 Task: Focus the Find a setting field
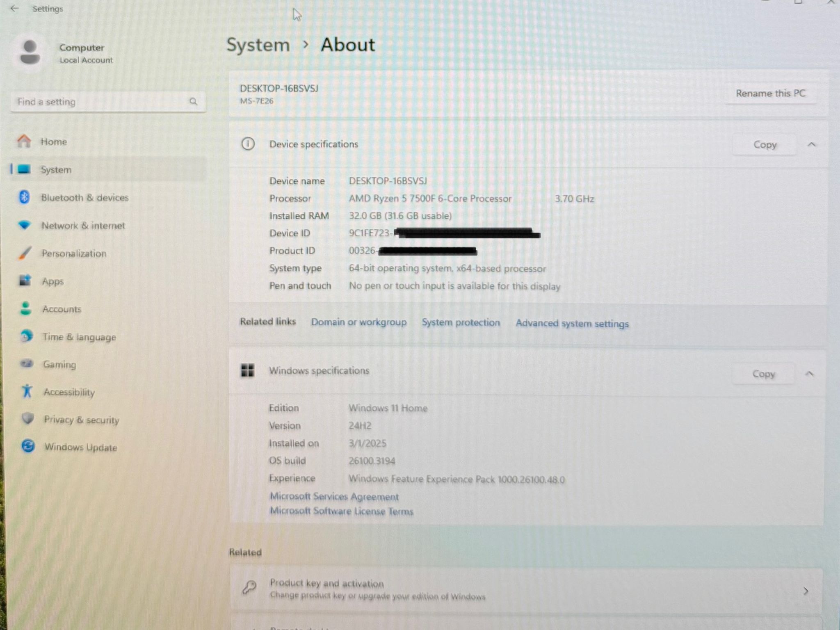pos(108,101)
